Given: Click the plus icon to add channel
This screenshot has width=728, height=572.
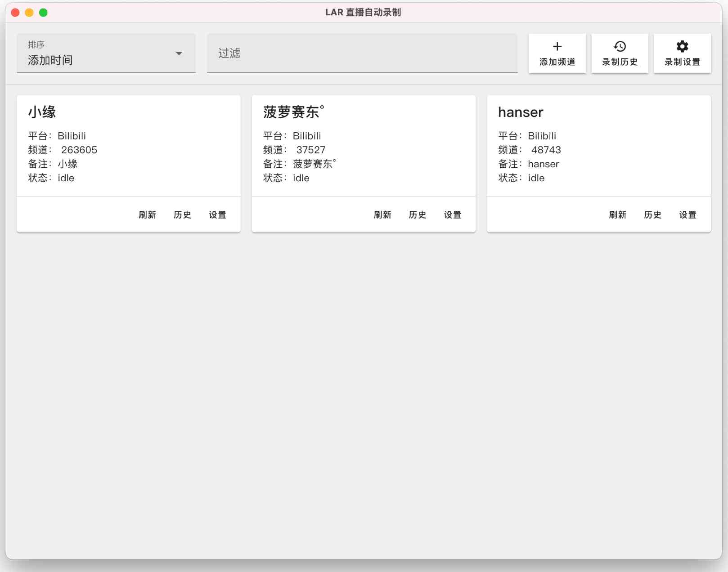Looking at the screenshot, I should [557, 47].
